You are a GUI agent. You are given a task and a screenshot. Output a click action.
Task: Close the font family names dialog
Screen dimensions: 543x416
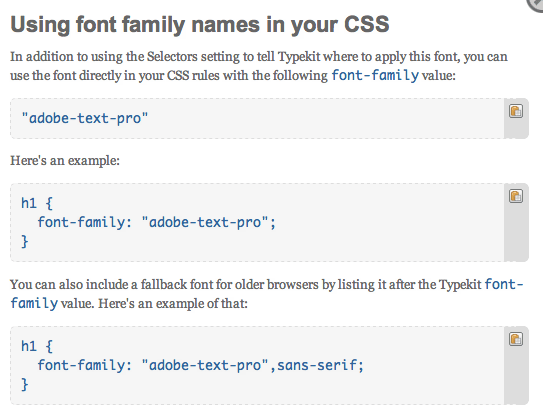[536, 4]
